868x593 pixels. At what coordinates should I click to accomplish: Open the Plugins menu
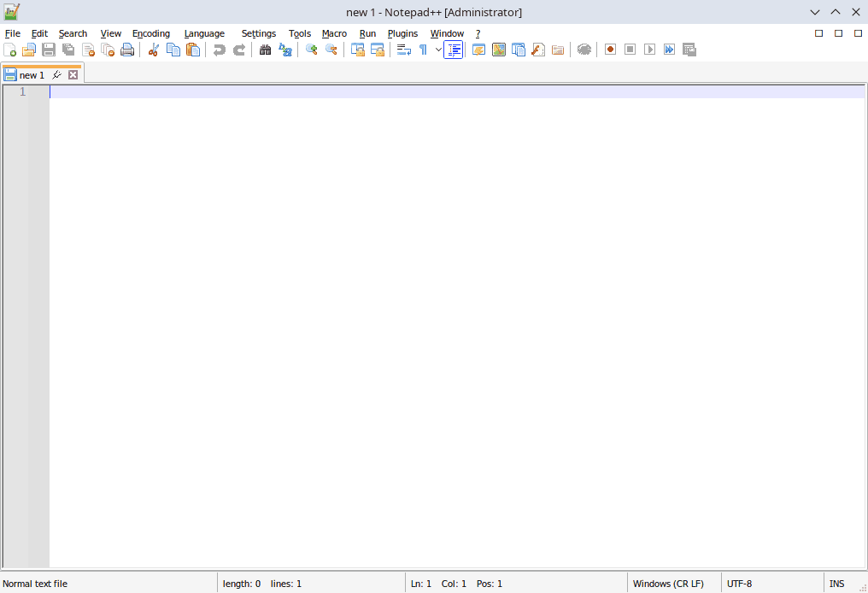[x=402, y=33]
